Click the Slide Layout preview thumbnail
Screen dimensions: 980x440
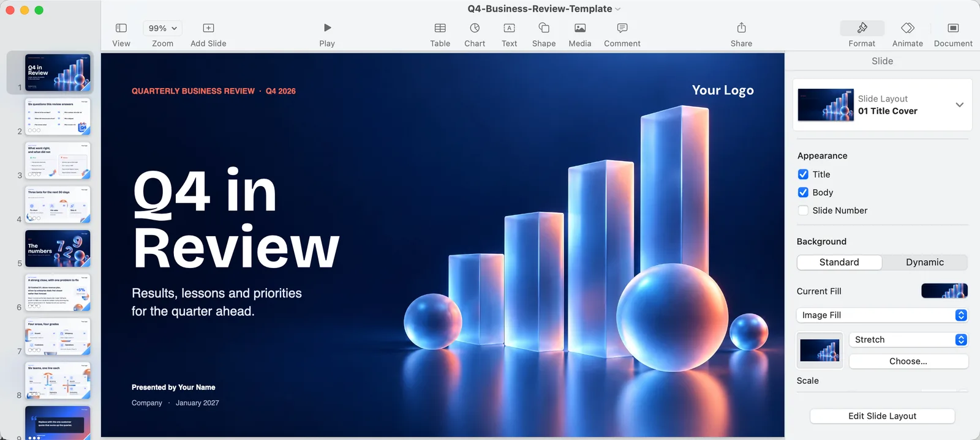click(x=826, y=105)
